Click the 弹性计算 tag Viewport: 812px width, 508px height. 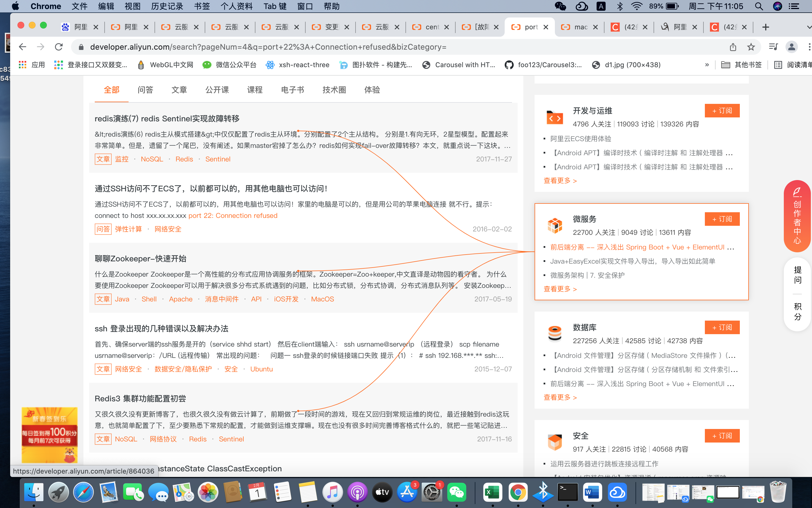[129, 229]
